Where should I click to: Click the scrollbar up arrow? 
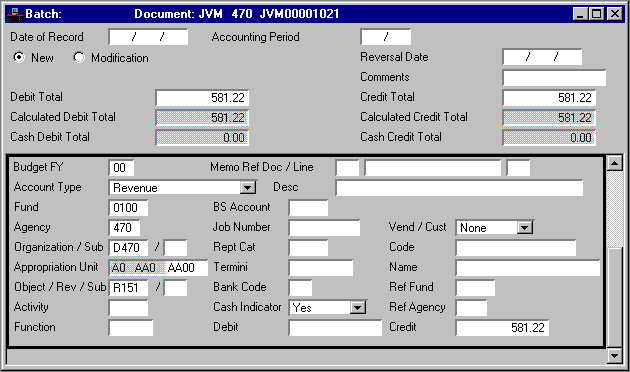(x=615, y=163)
